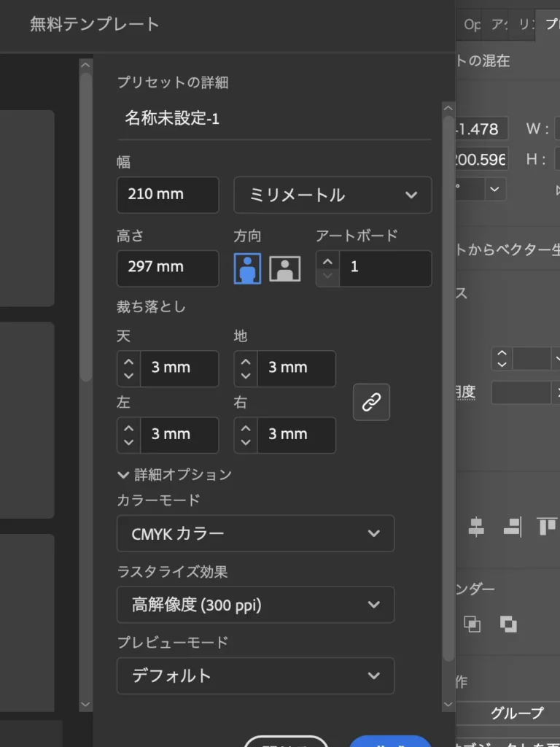Toggle the bleed values link chain icon
Image resolution: width=560 pixels, height=747 pixels.
(x=371, y=402)
